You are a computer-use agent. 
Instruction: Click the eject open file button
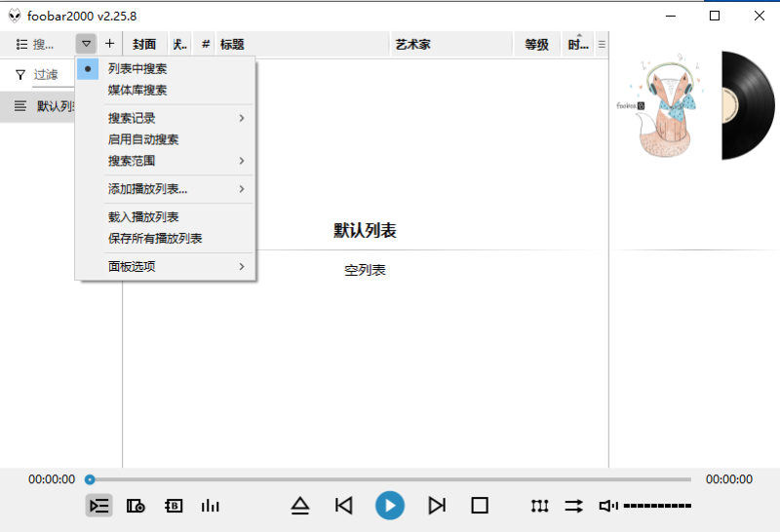300,506
